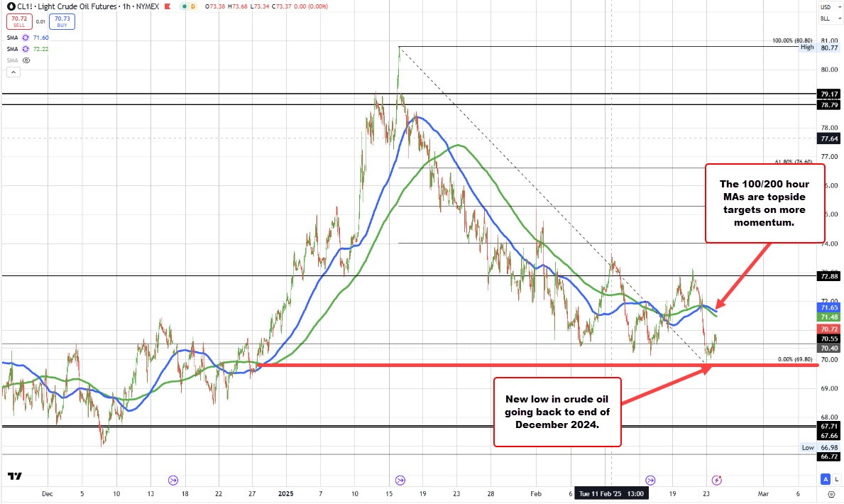This screenshot has height=504, width=844.
Task: Toggle the L log-scale button
Action: point(836,478)
